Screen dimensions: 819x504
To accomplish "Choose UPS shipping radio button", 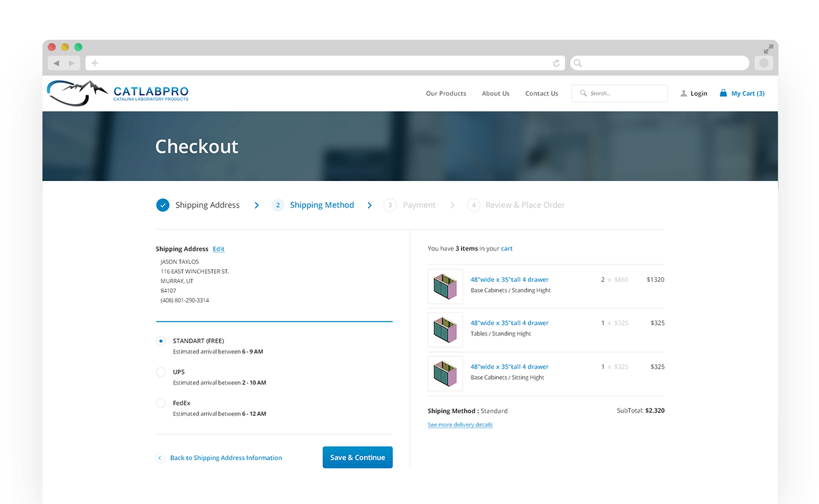I will pos(160,372).
